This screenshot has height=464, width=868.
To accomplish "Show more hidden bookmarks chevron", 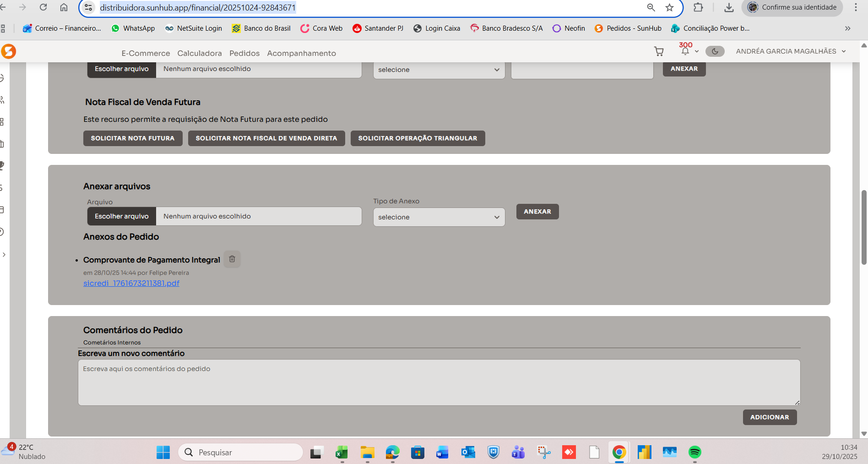I will (847, 28).
